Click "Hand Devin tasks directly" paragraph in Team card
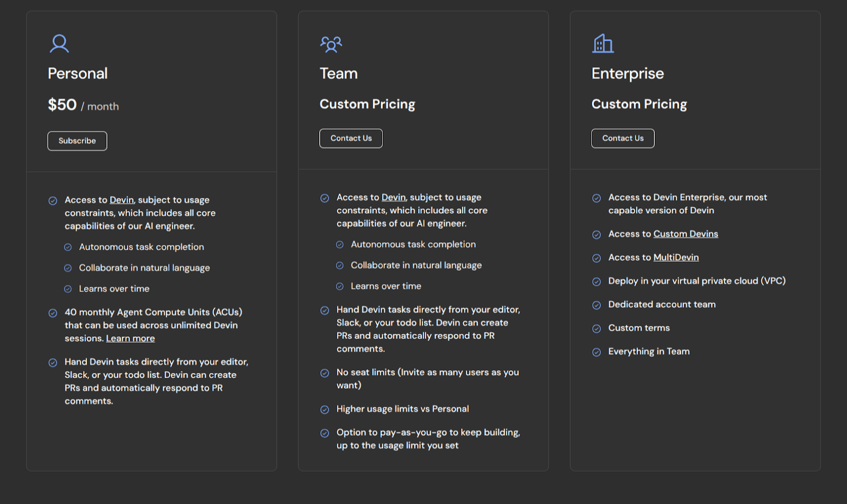The image size is (847, 504). coord(429,329)
